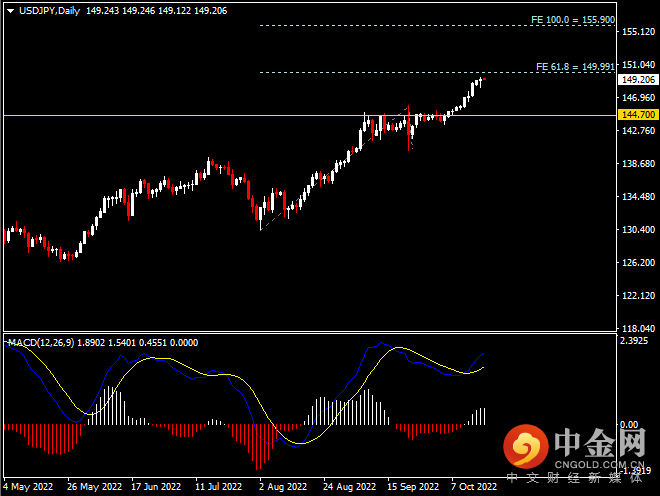Select the 151.040 price scale value
The image size is (660, 496).
(639, 65)
